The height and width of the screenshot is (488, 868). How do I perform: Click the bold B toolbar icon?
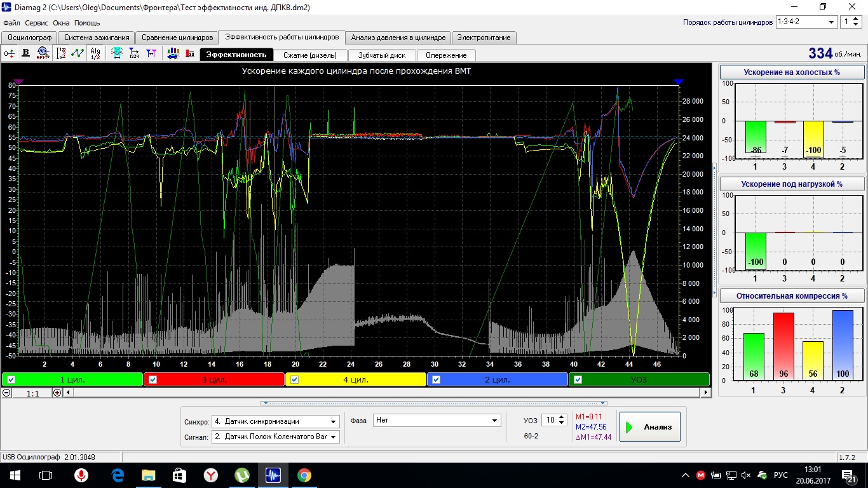tap(26, 54)
